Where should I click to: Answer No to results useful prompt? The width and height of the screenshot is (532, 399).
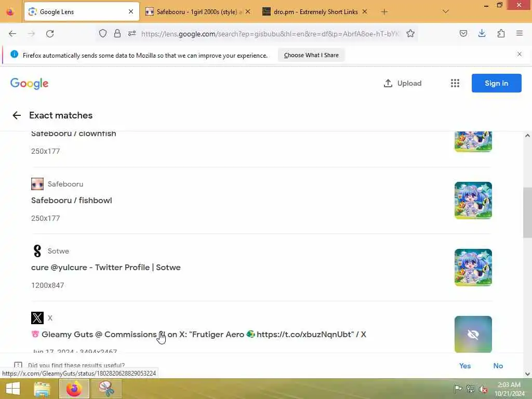pos(498,366)
